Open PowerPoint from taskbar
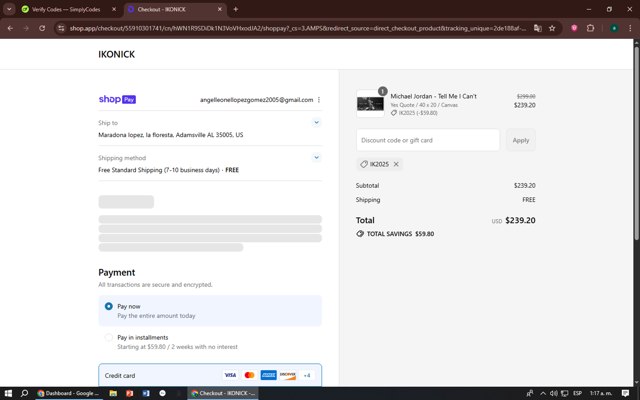640x400 pixels. click(129, 393)
